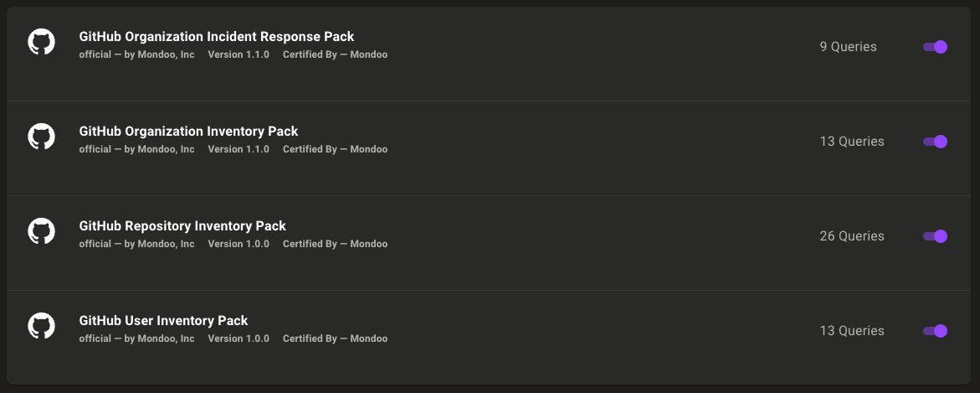Viewport: 980px width, 393px height.
Task: Toggle off the GitHub Repository Inventory Pack
Action: click(x=935, y=236)
